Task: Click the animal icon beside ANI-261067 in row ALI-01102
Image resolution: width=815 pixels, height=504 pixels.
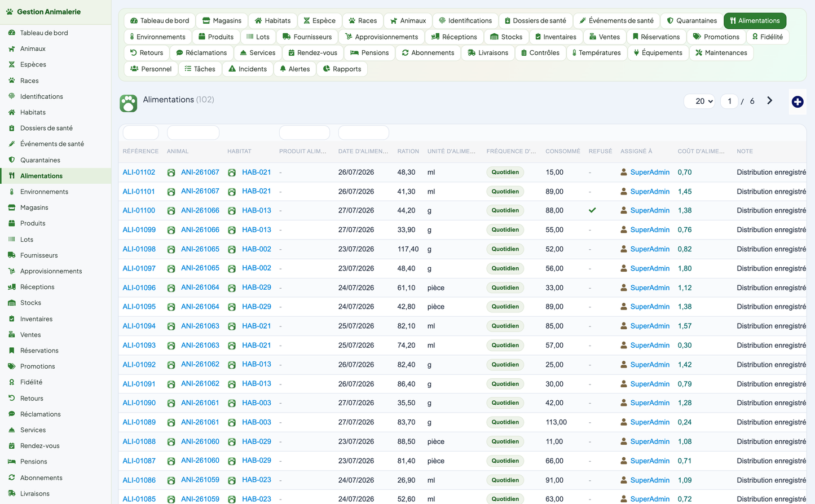Action: (171, 173)
